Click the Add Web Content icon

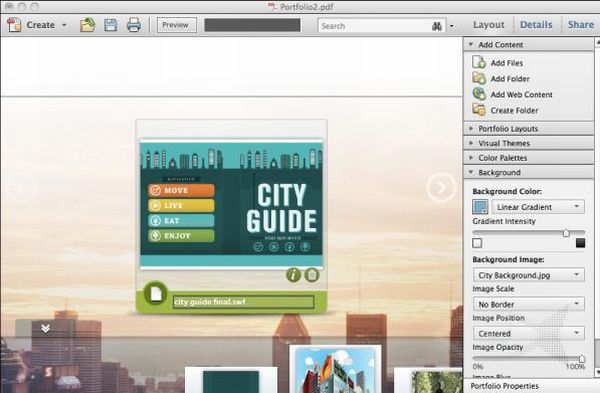tap(479, 94)
